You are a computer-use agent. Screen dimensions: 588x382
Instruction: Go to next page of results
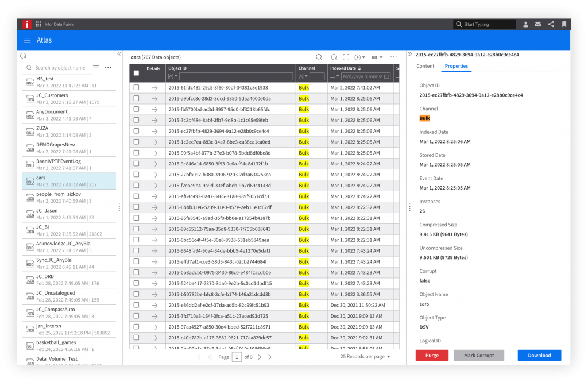coord(260,357)
